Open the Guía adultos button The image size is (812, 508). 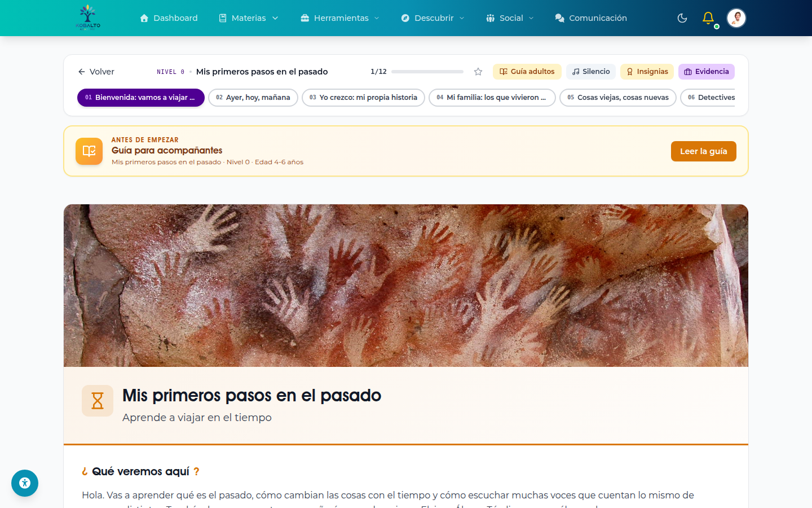[527, 72]
